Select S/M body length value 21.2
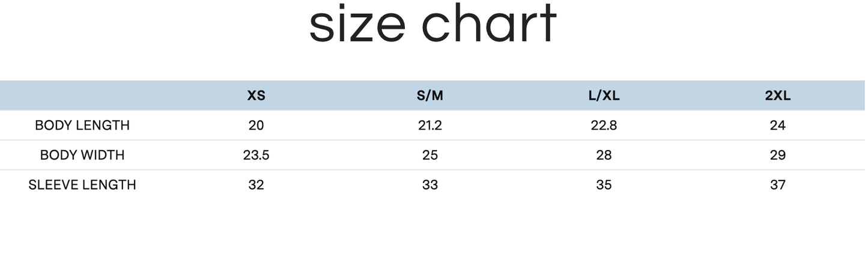The image size is (868, 276). 430,125
